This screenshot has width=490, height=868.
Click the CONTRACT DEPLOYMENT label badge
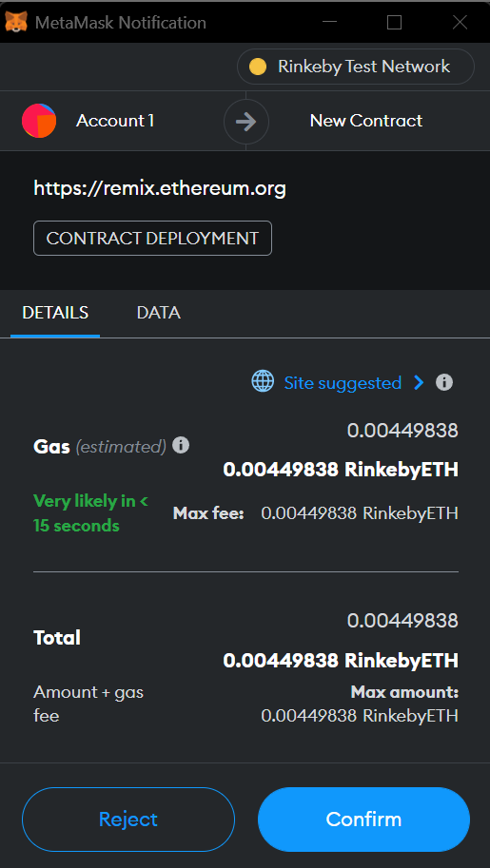click(152, 238)
